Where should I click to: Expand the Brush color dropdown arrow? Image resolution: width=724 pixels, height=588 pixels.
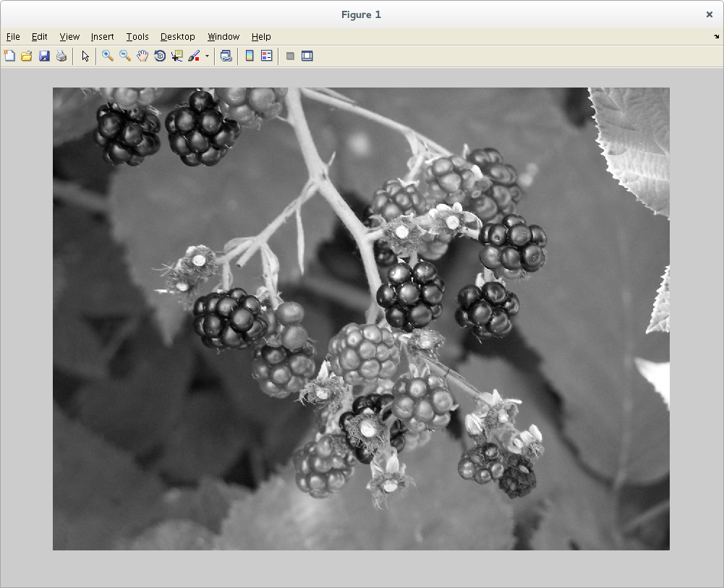[x=207, y=56]
